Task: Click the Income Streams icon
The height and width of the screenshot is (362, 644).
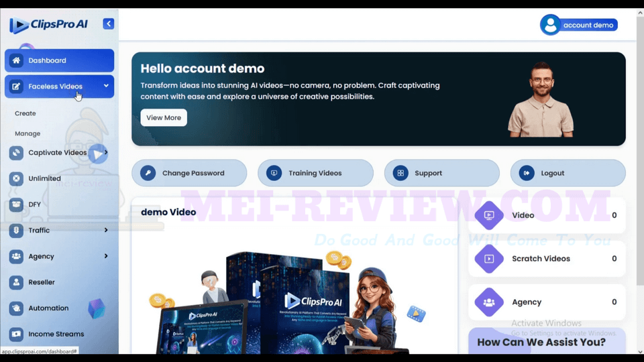Action: [16, 334]
